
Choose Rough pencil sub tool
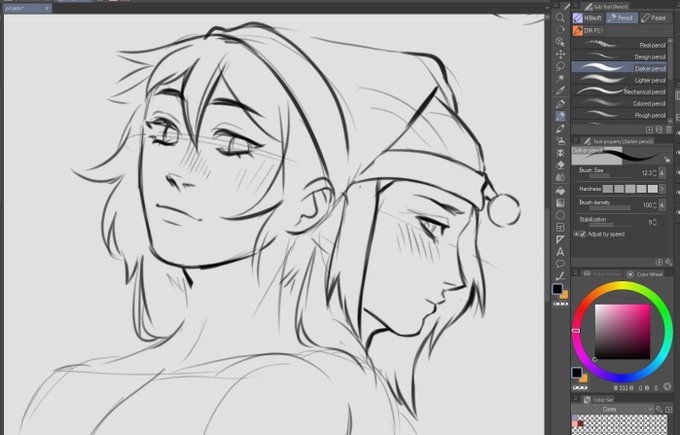click(619, 115)
